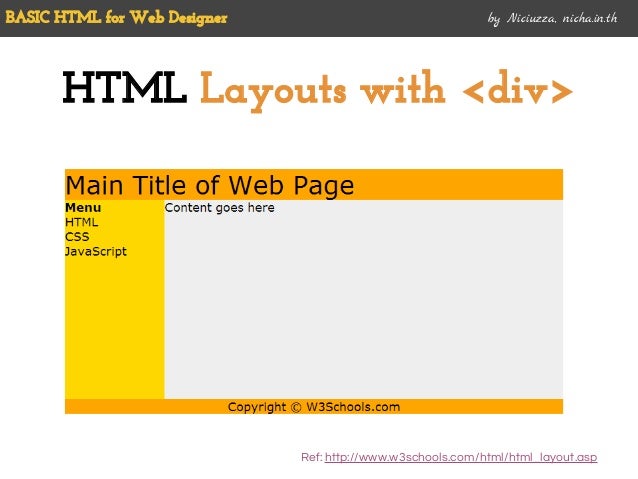Click the bold 'Menu' label
The height and width of the screenshot is (479, 638).
coord(83,208)
